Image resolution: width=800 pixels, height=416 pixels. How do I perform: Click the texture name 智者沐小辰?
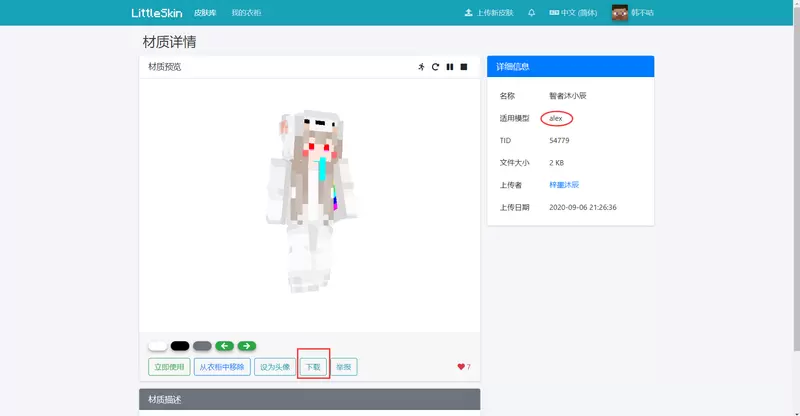click(568, 95)
